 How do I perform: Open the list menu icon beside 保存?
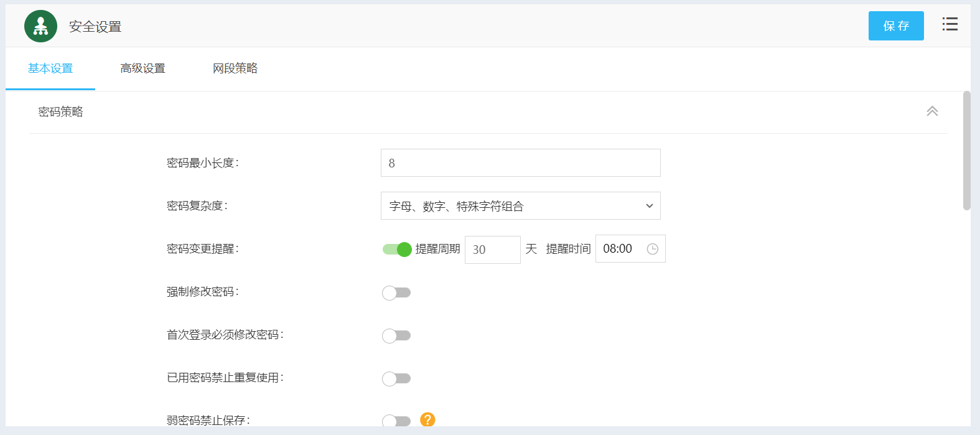[x=950, y=24]
